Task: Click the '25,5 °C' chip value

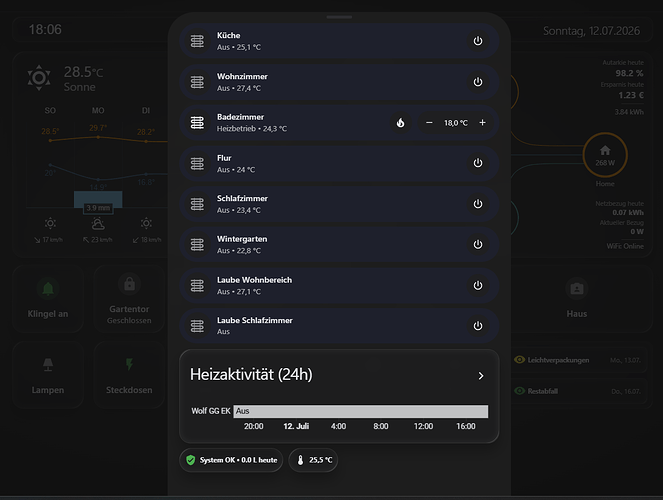Action: pos(321,460)
